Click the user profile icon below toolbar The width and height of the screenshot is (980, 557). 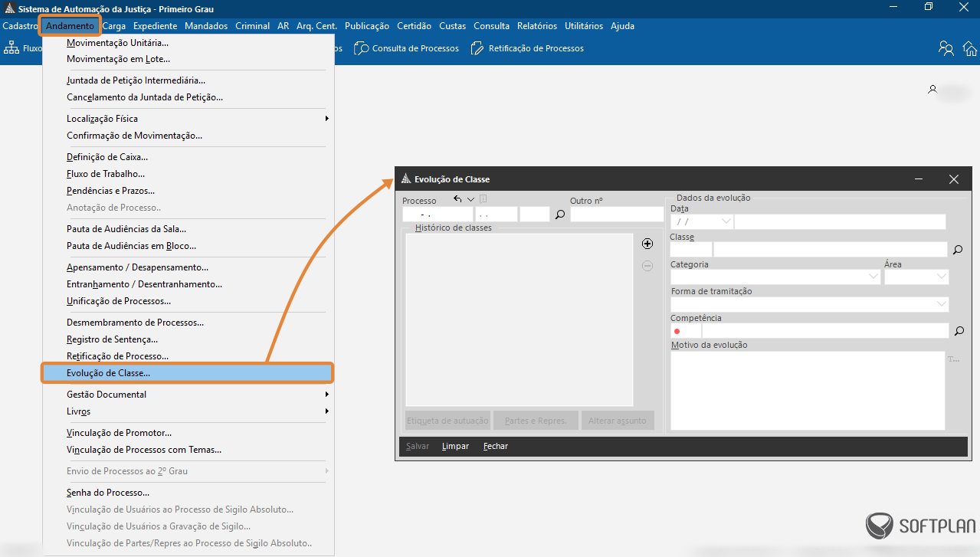(x=932, y=90)
